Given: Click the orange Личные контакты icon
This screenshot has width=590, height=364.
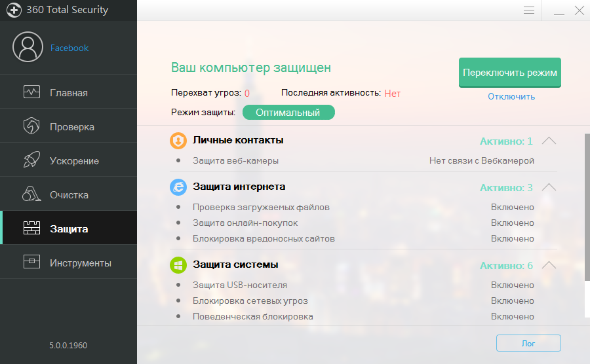Looking at the screenshot, I should coord(178,141).
